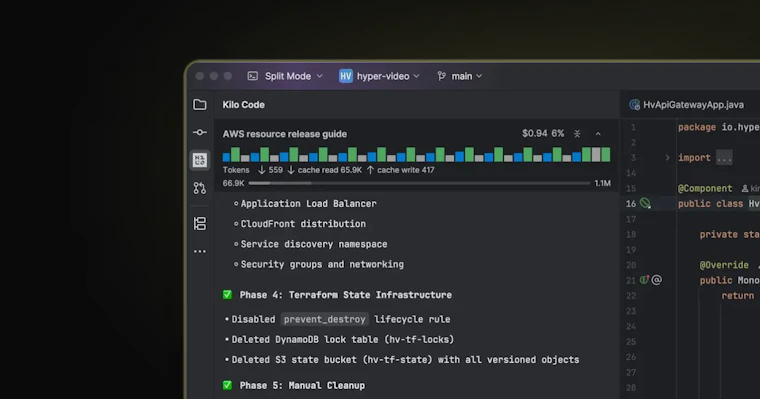Click the Application Load Balancer bullet
The image size is (760, 399).
[308, 204]
